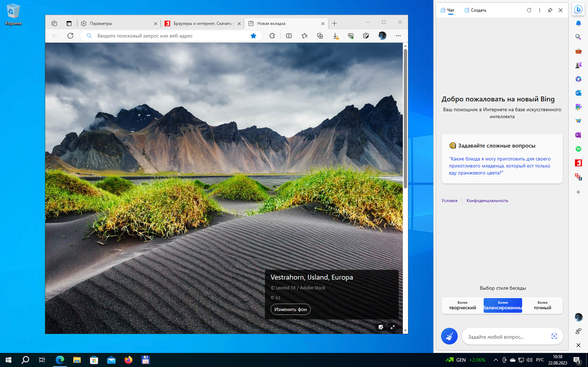Viewport: 588px width, 367px height.
Task: Show hidden system tray icons
Action: [495, 360]
